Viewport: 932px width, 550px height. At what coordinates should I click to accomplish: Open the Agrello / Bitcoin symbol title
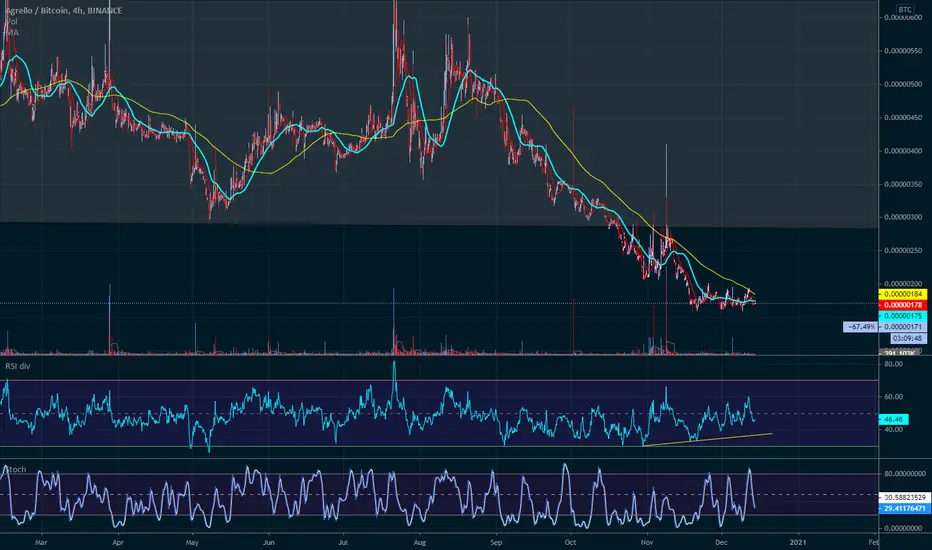(64, 11)
